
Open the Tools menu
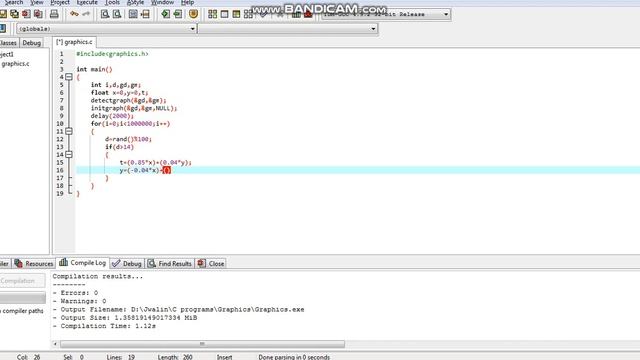(x=112, y=2)
